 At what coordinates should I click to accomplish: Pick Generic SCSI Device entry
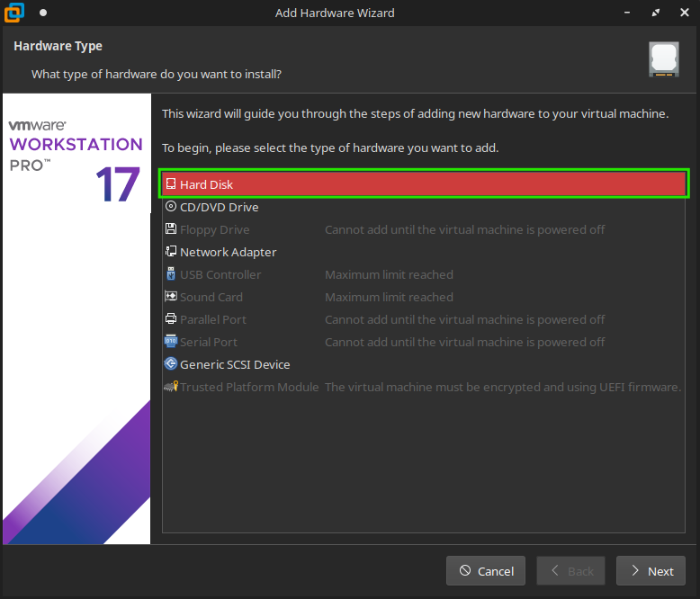click(x=235, y=364)
